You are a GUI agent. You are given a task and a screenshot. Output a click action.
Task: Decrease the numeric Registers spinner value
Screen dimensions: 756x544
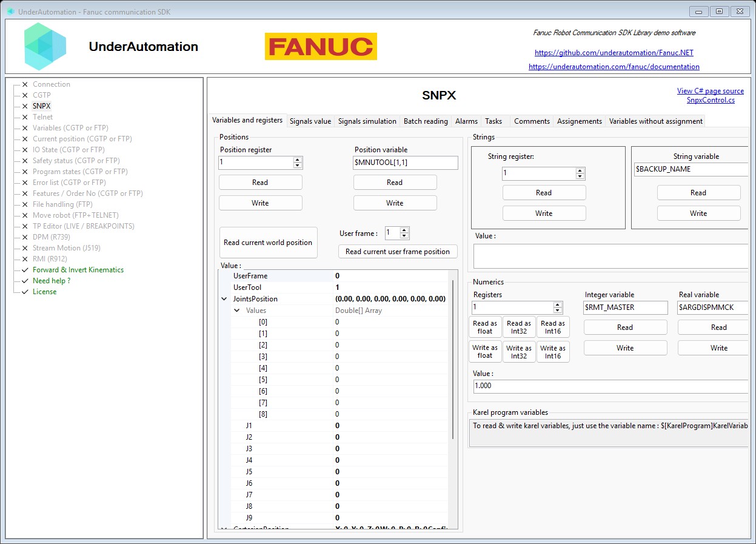coord(558,311)
